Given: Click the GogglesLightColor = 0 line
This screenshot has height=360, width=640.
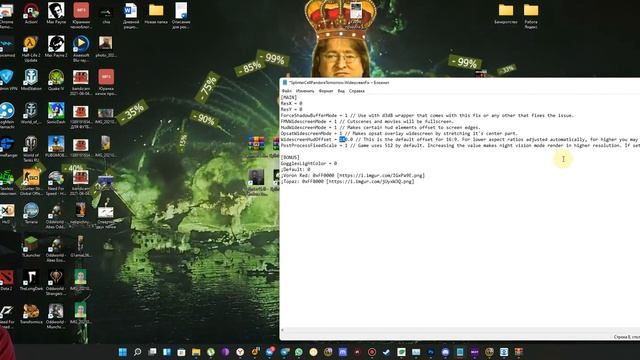Looking at the screenshot, I should [309, 163].
